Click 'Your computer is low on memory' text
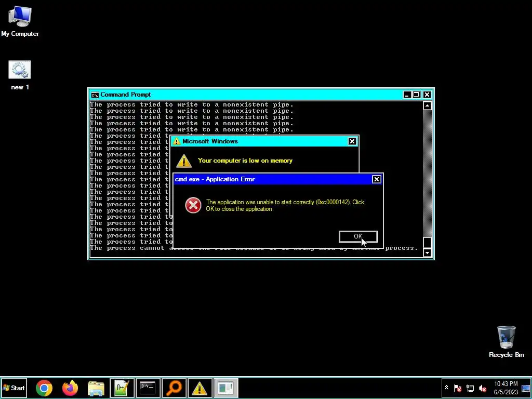532x399 pixels. tap(245, 161)
